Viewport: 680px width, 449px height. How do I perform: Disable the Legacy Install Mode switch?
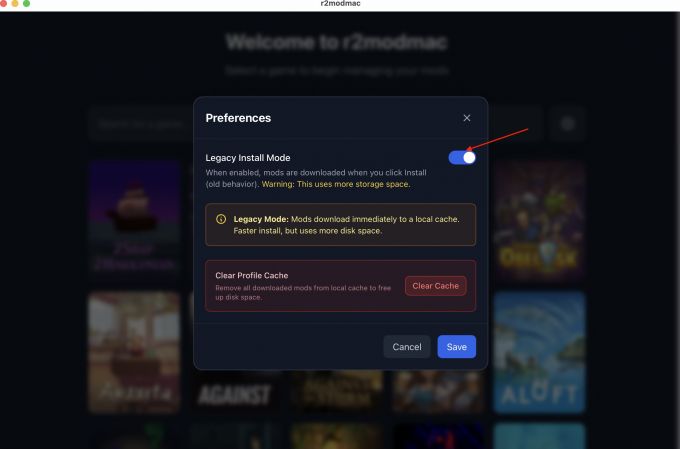462,157
